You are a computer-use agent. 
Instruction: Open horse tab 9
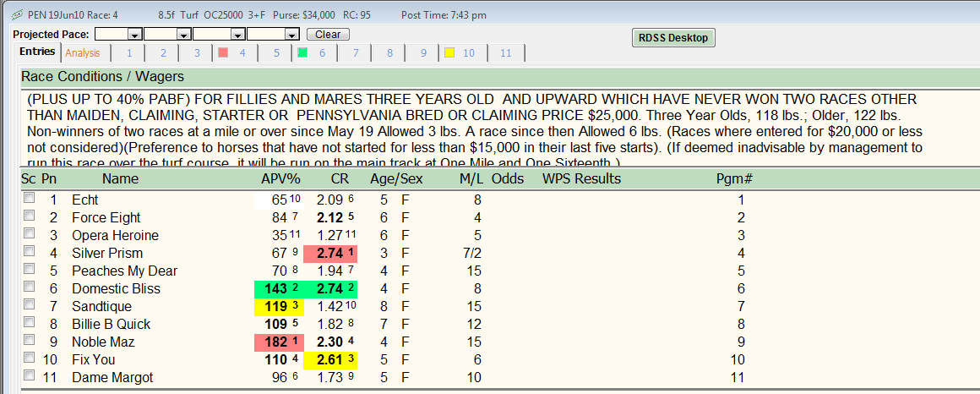[423, 53]
